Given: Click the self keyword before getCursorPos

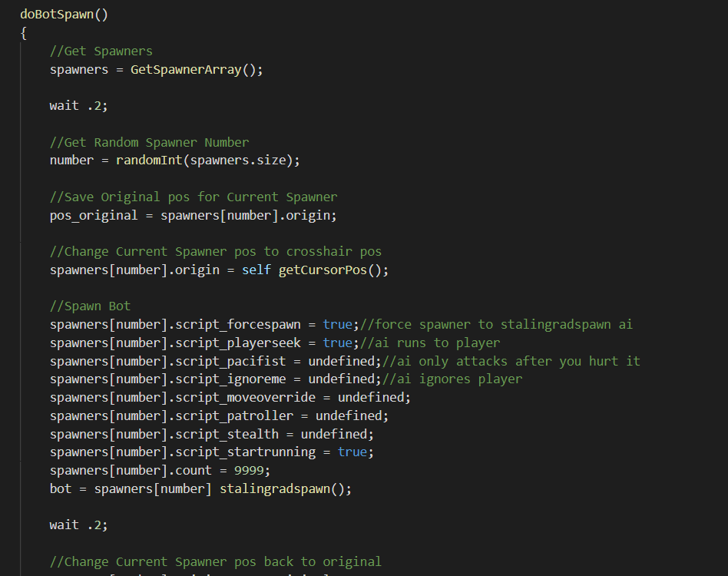Looking at the screenshot, I should [x=256, y=270].
